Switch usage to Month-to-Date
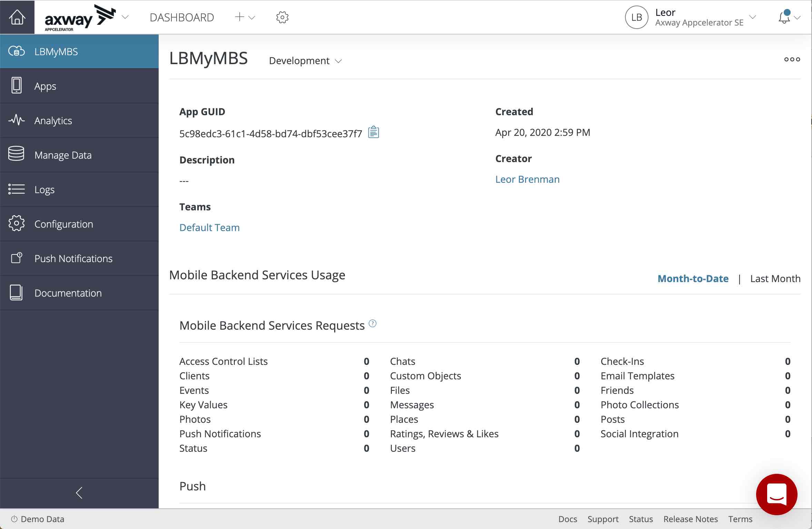The height and width of the screenshot is (529, 812). point(693,278)
